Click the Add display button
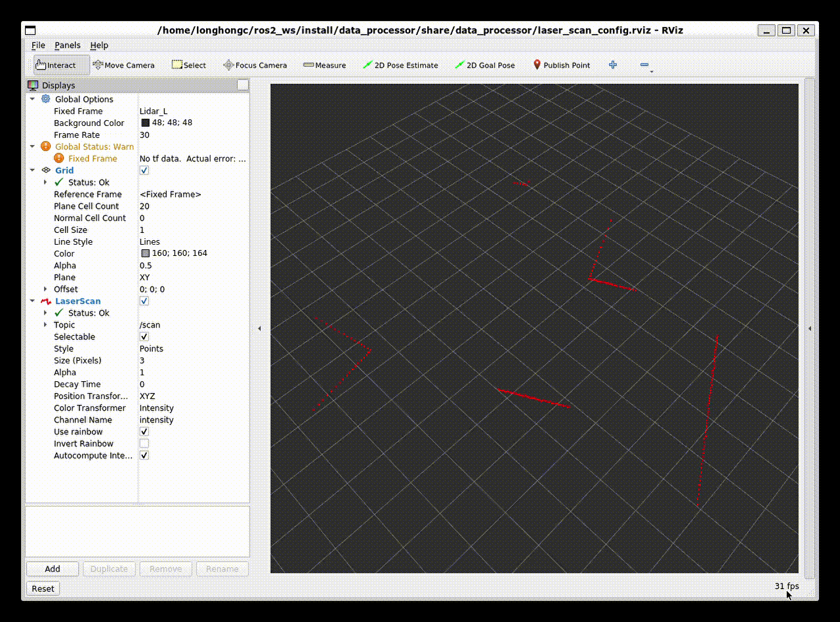The width and height of the screenshot is (840, 622). (52, 569)
